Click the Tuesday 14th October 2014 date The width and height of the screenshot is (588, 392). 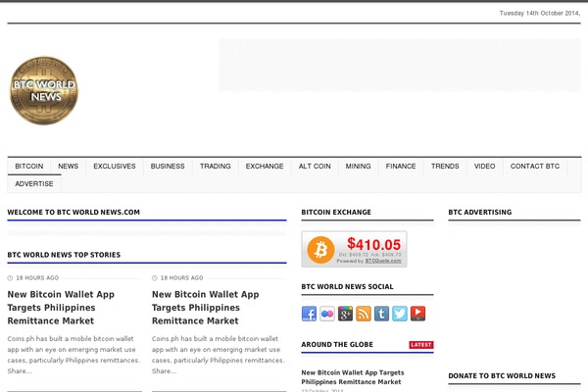[x=540, y=13]
